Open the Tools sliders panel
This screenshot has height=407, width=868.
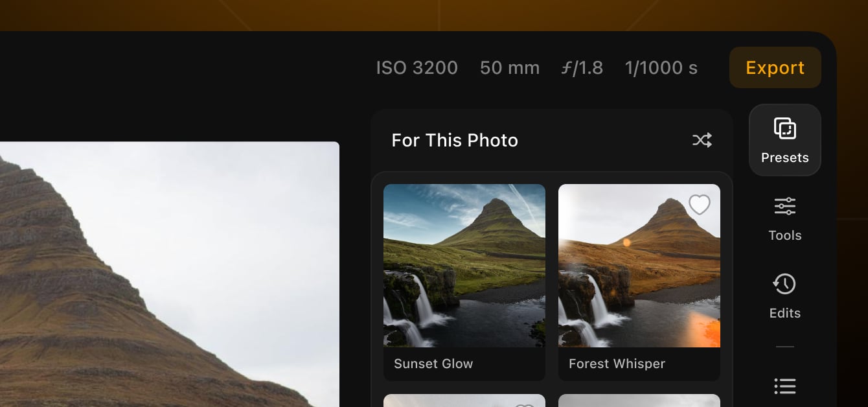click(784, 218)
